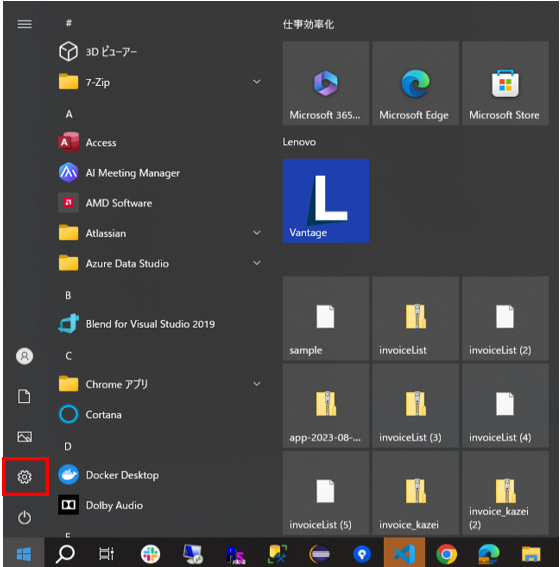Screen dimensions: 560x567
Task: Open the invoiceList (3) tile
Action: point(415,405)
